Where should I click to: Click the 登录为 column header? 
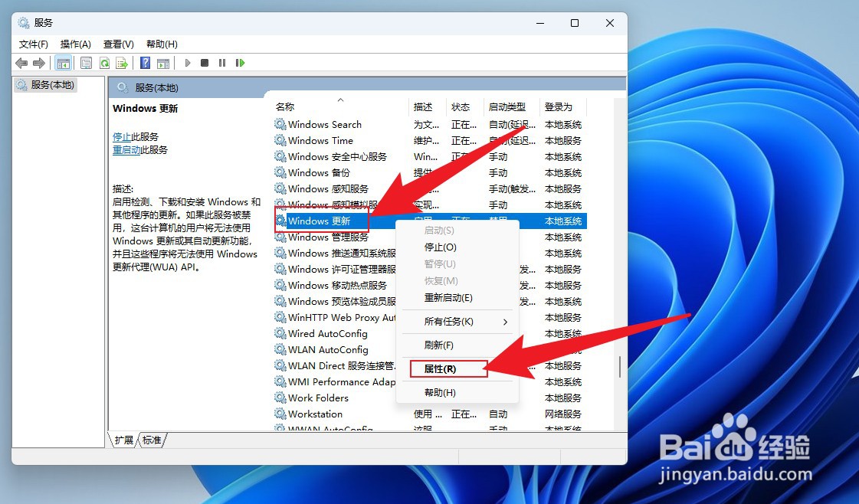pos(562,106)
